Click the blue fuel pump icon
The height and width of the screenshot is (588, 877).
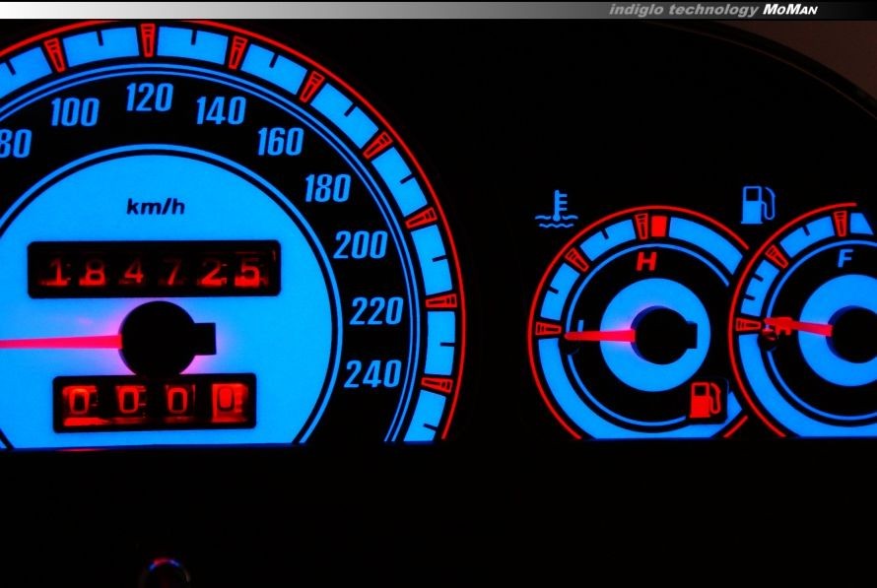[759, 205]
